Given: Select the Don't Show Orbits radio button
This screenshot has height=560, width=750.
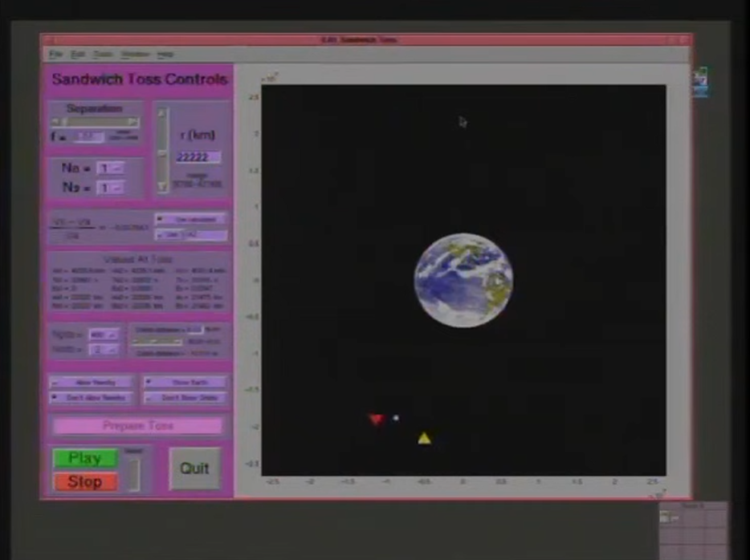Looking at the screenshot, I should click(185, 398).
